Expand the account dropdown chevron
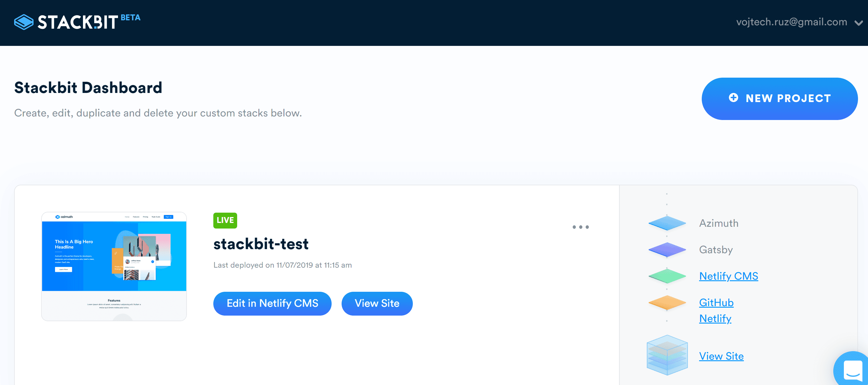This screenshot has height=385, width=868. pyautogui.click(x=858, y=23)
